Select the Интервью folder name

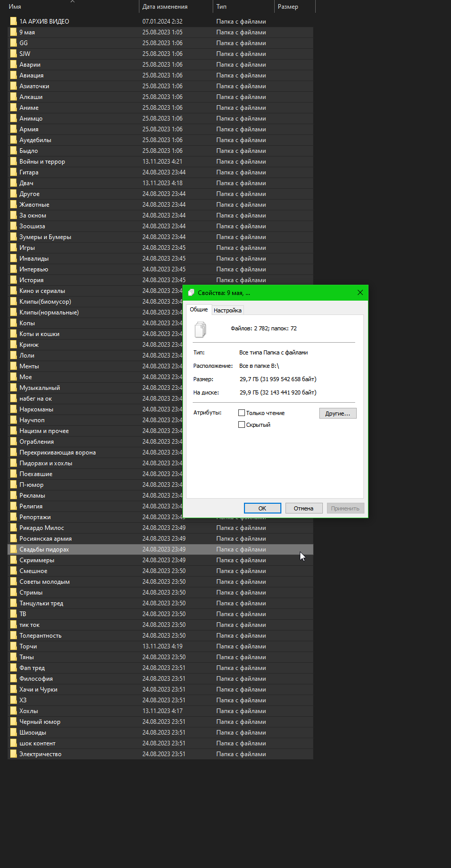[x=34, y=269]
